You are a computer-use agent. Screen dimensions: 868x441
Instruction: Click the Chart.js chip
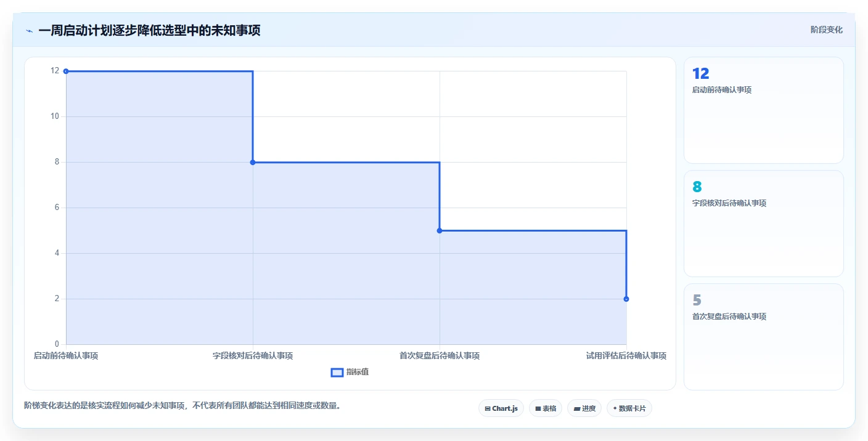[x=501, y=408]
